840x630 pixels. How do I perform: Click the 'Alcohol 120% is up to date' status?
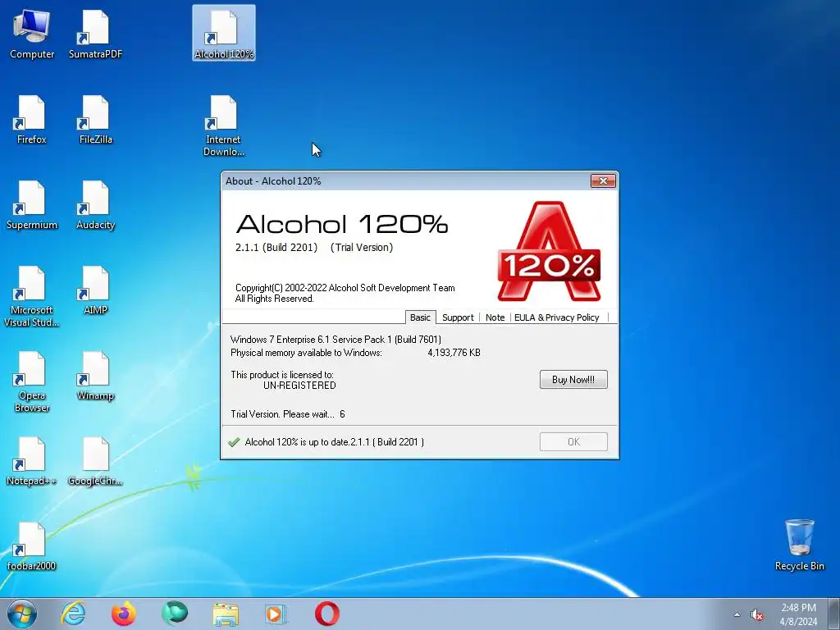click(335, 442)
